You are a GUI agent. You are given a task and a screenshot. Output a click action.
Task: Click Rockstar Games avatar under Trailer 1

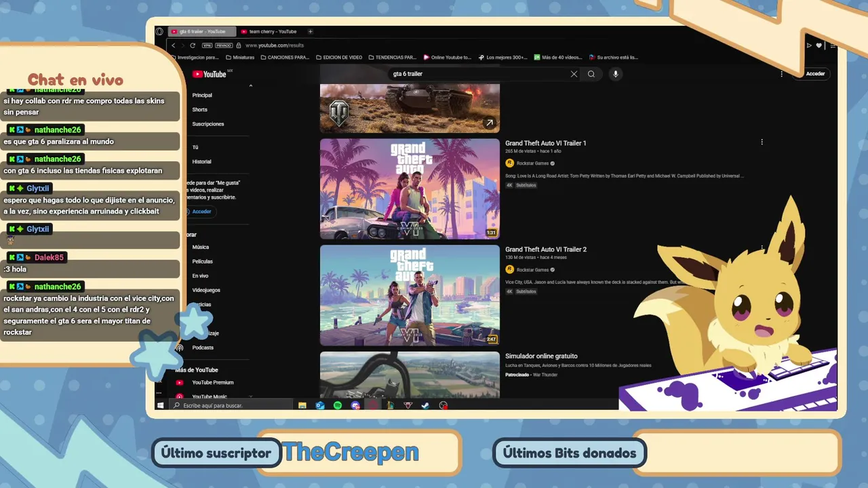[x=510, y=163]
